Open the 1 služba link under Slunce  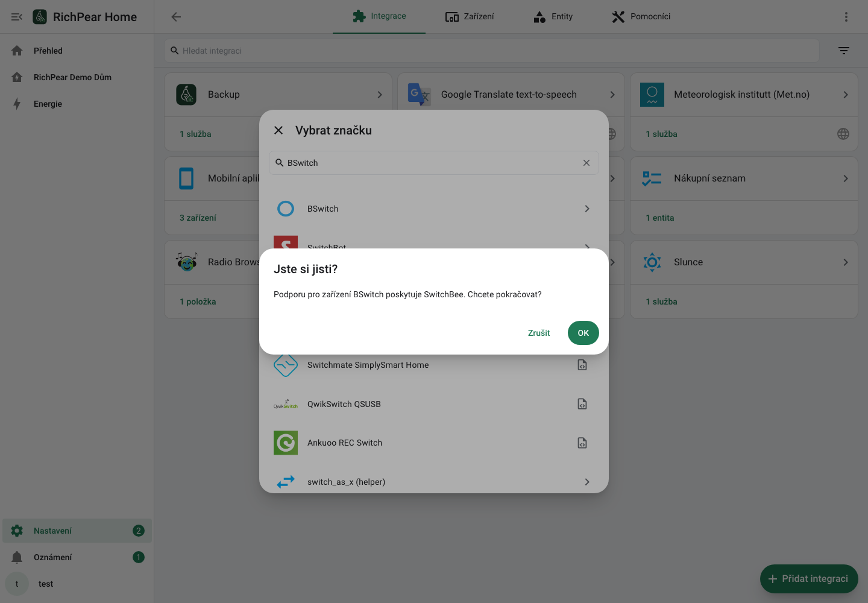[x=661, y=301]
